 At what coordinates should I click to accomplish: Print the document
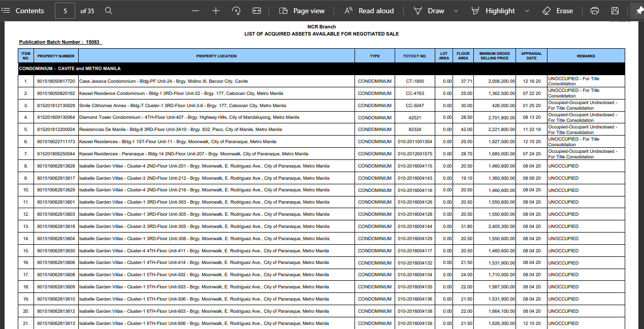[x=595, y=11]
